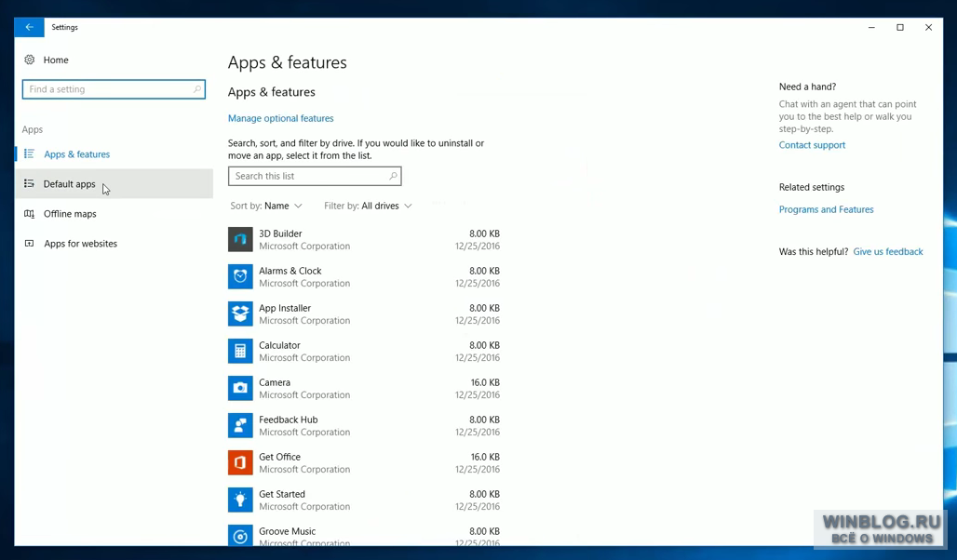957x560 pixels.
Task: Click the Need a hand? heading
Action: 807,87
